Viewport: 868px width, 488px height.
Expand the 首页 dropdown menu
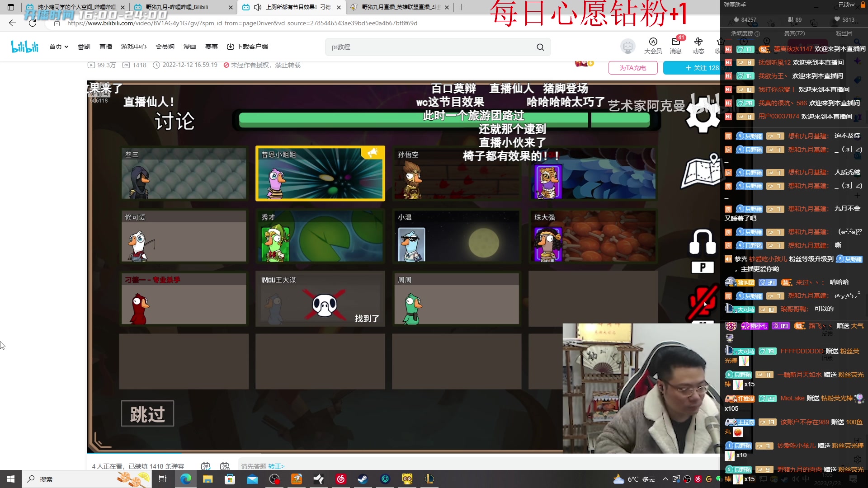click(67, 47)
